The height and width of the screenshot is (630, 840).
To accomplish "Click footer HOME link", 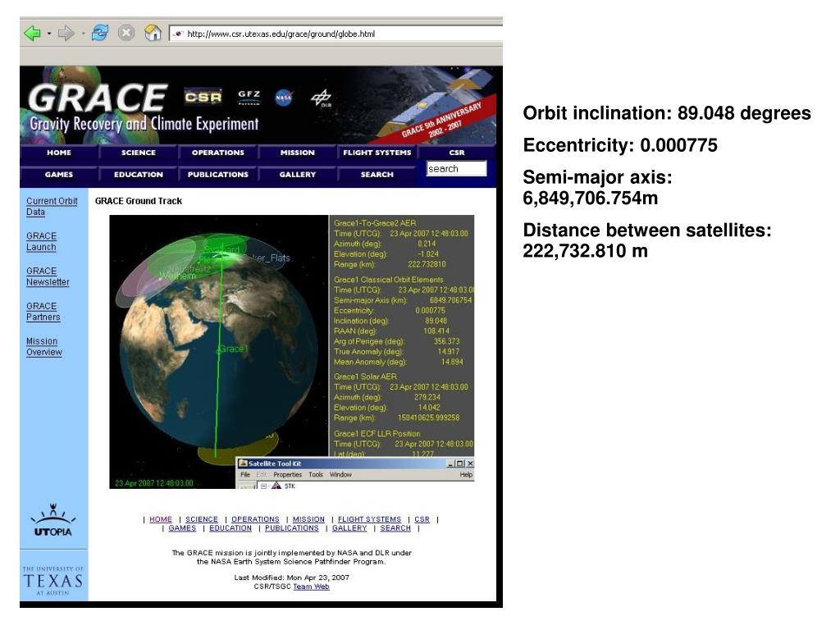I will click(161, 519).
